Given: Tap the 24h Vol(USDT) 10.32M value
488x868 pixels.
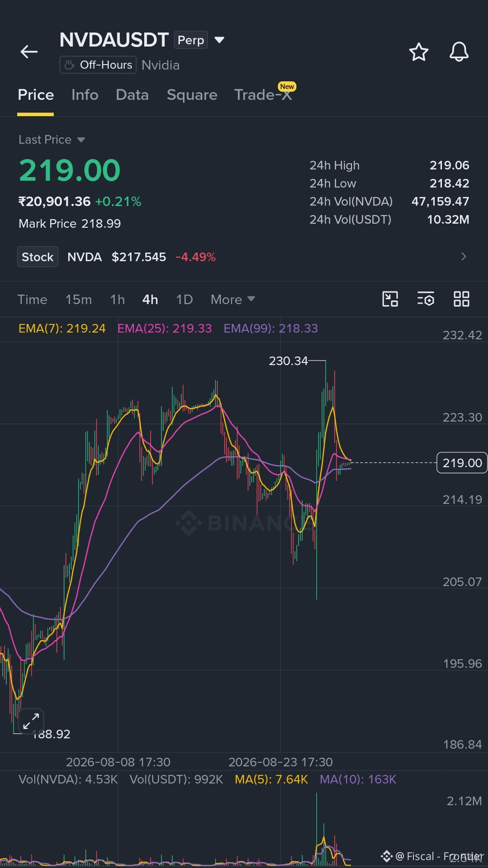Looking at the screenshot, I should click(448, 220).
